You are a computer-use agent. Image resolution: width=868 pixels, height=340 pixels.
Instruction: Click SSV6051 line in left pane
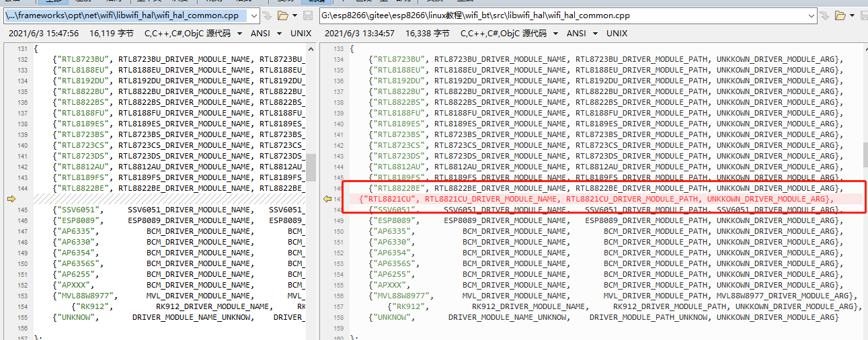click(178, 210)
